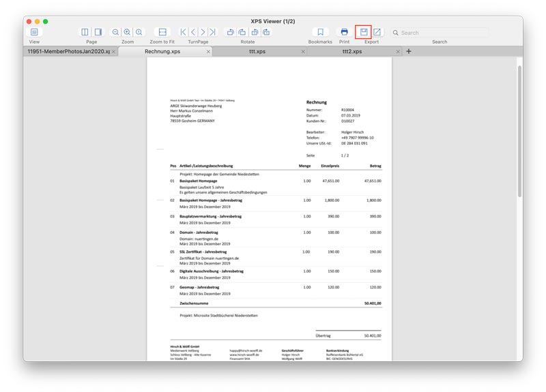Print the document

pos(345,32)
